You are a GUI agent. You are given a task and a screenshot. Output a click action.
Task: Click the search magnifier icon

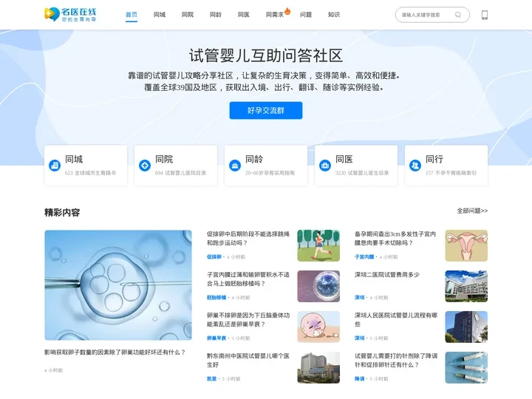point(458,15)
